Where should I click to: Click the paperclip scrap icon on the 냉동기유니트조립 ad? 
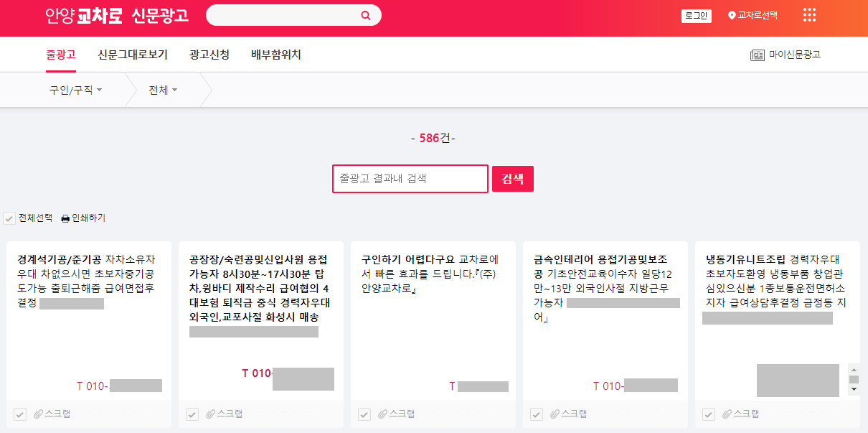[x=727, y=413]
